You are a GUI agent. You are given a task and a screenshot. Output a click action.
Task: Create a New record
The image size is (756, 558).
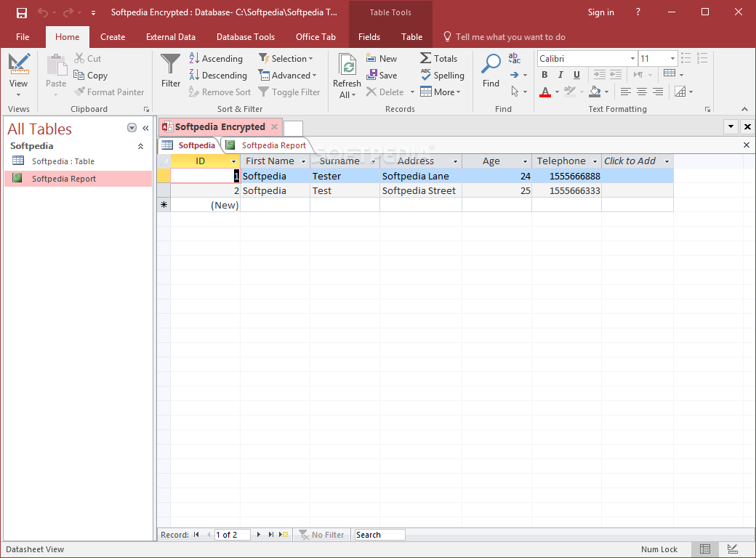click(x=382, y=58)
